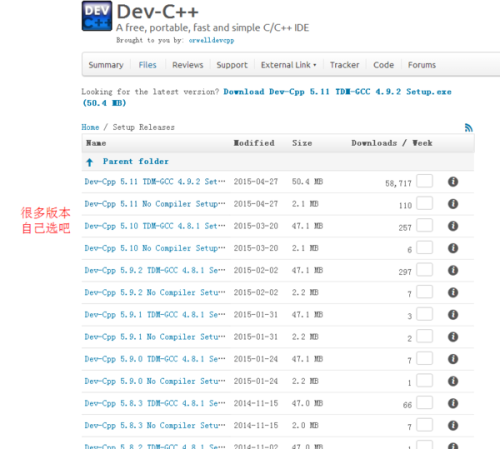Open Dev-Cpp 5.9.0 No Compiler Setup file
Screen dimensions: 500x449
click(x=155, y=381)
